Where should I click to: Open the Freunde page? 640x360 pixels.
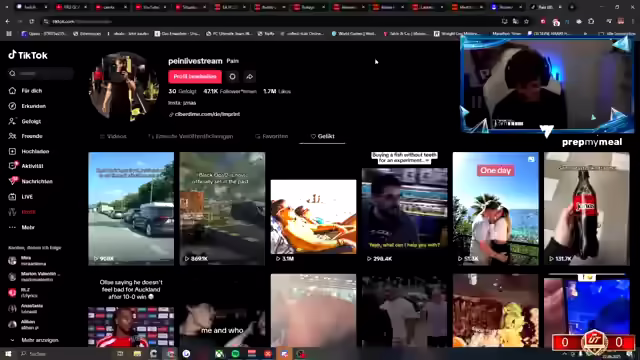(25, 136)
